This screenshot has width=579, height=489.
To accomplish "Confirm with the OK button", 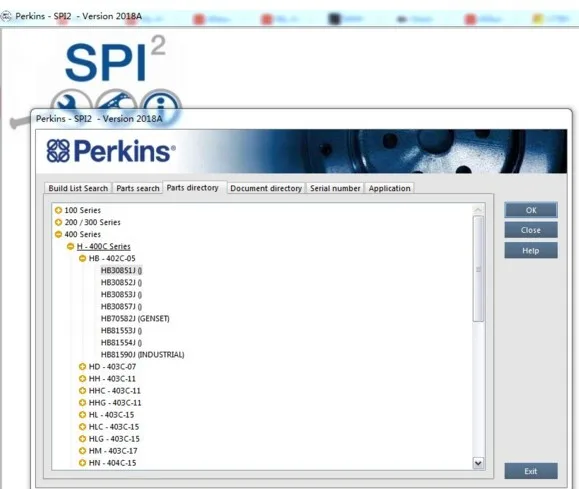I will coord(531,210).
